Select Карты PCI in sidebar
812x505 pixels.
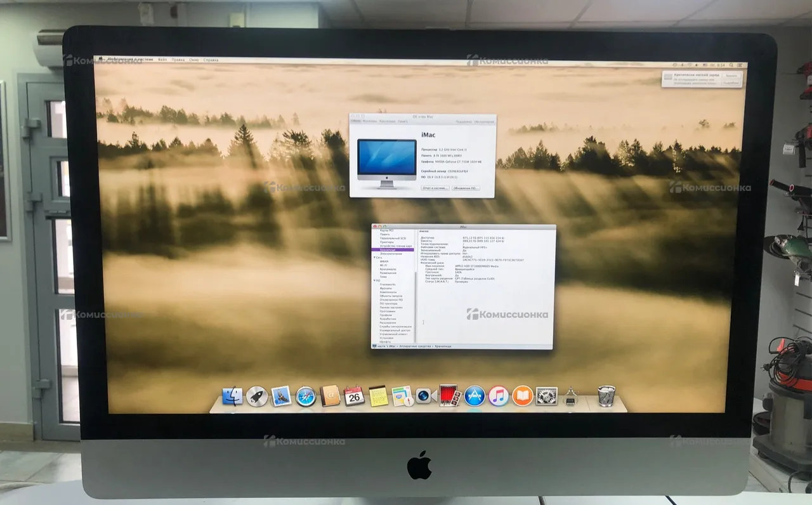pyautogui.click(x=387, y=230)
